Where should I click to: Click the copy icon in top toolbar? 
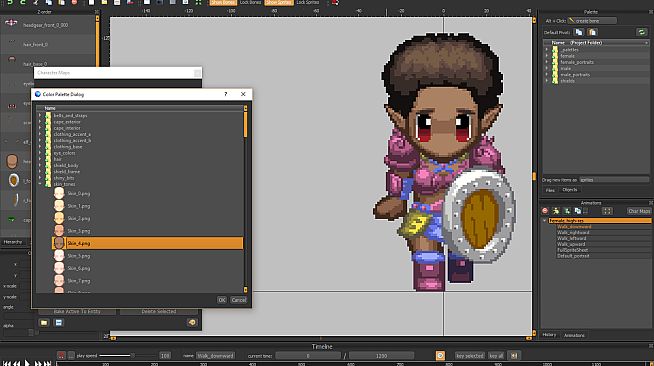click(x=49, y=2)
